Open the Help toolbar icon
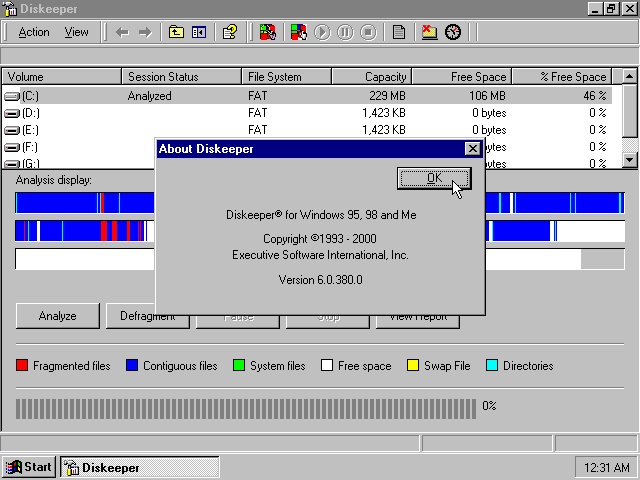 [x=230, y=32]
